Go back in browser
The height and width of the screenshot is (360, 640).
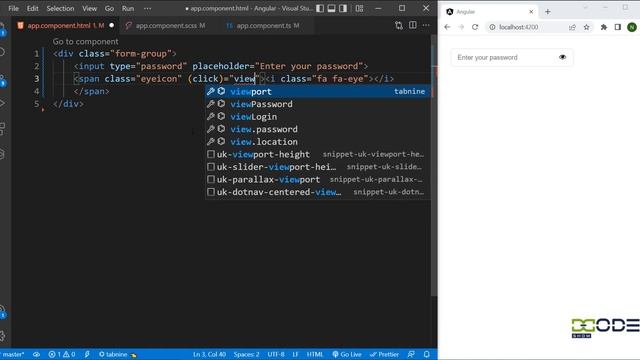click(x=447, y=27)
